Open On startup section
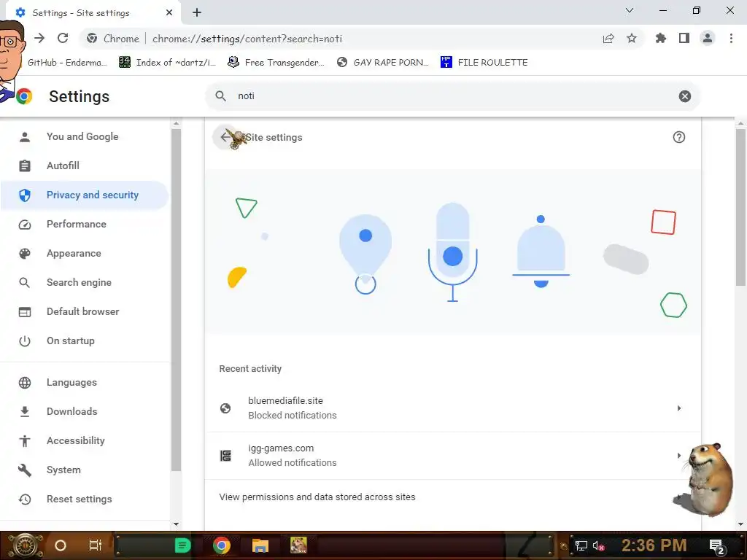 [85, 341]
